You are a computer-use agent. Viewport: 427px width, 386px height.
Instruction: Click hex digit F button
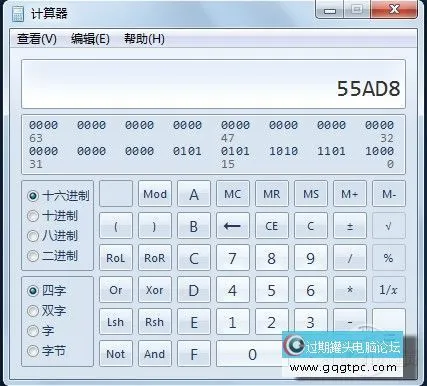(x=194, y=354)
